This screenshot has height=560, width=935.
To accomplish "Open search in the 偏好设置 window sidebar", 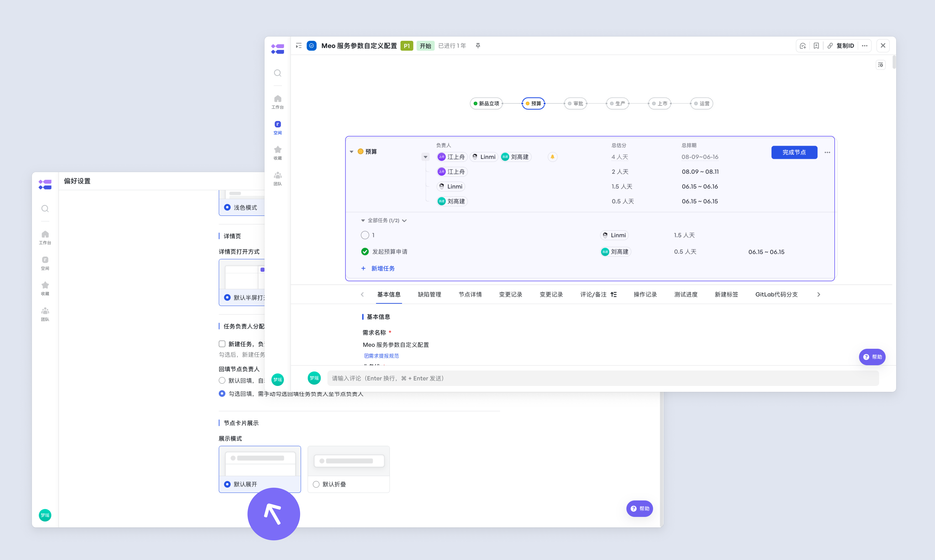I will (x=45, y=209).
